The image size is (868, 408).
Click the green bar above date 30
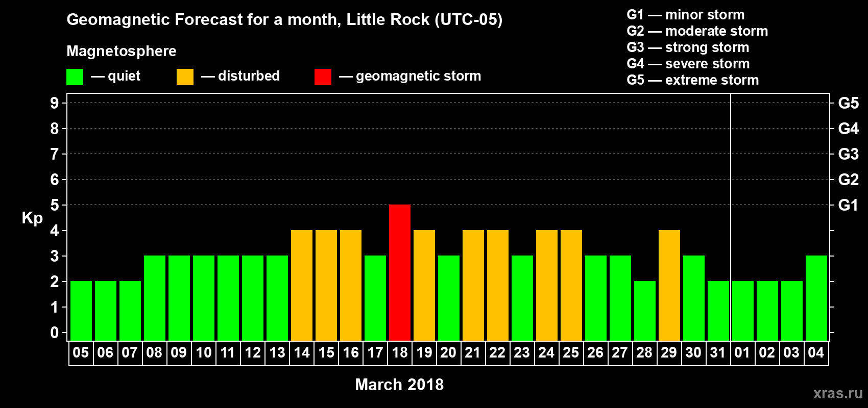point(694,298)
